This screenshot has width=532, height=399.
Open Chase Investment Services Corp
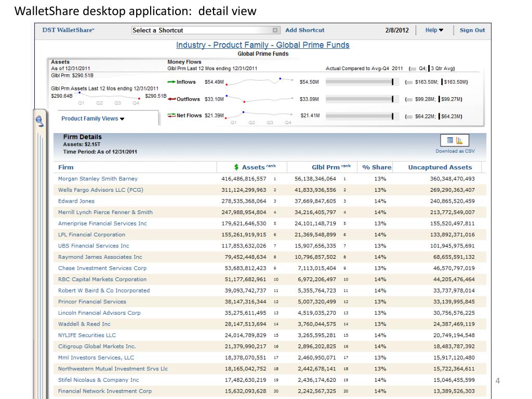coord(102,269)
